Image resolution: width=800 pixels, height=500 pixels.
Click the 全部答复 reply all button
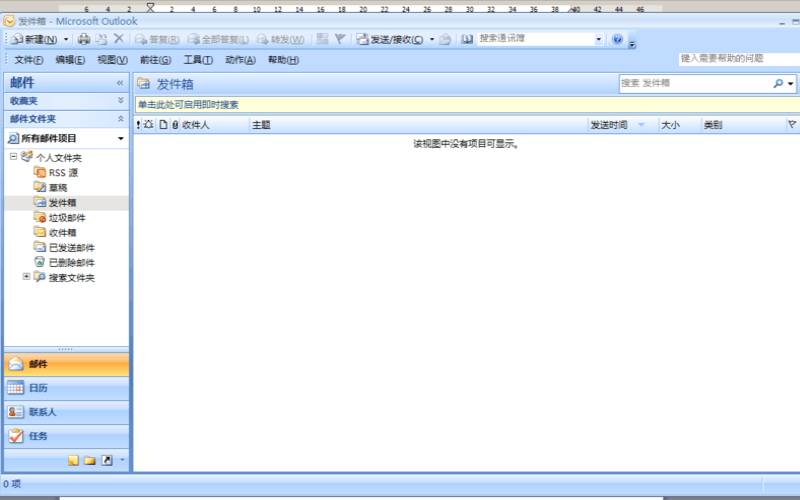[218, 39]
